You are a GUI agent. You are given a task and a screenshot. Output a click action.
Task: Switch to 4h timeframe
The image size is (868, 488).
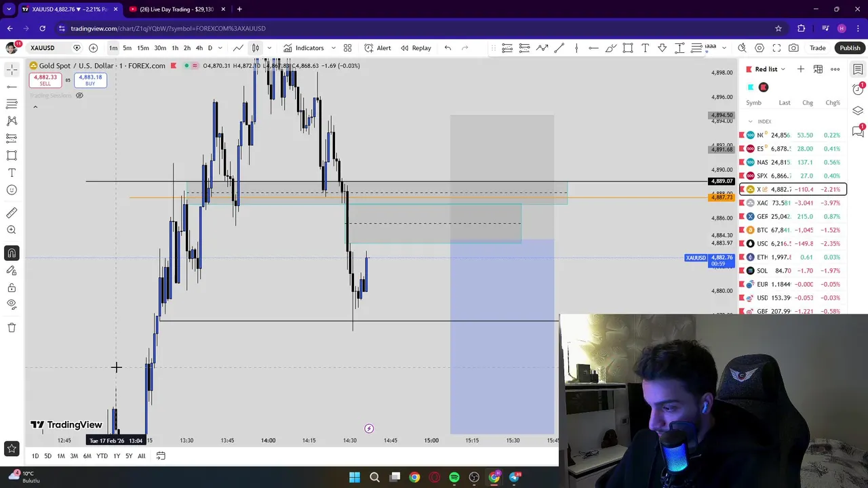point(199,47)
